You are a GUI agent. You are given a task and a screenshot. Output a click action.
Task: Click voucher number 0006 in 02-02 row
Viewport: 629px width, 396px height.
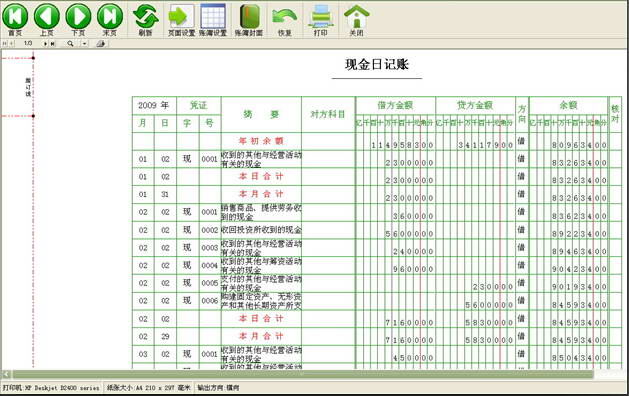209,301
